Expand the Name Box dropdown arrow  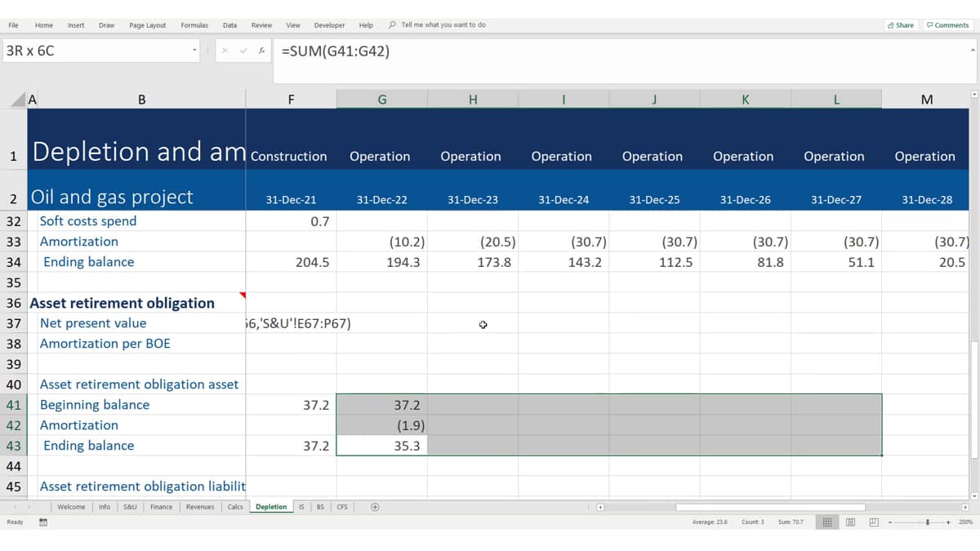[x=194, y=51]
